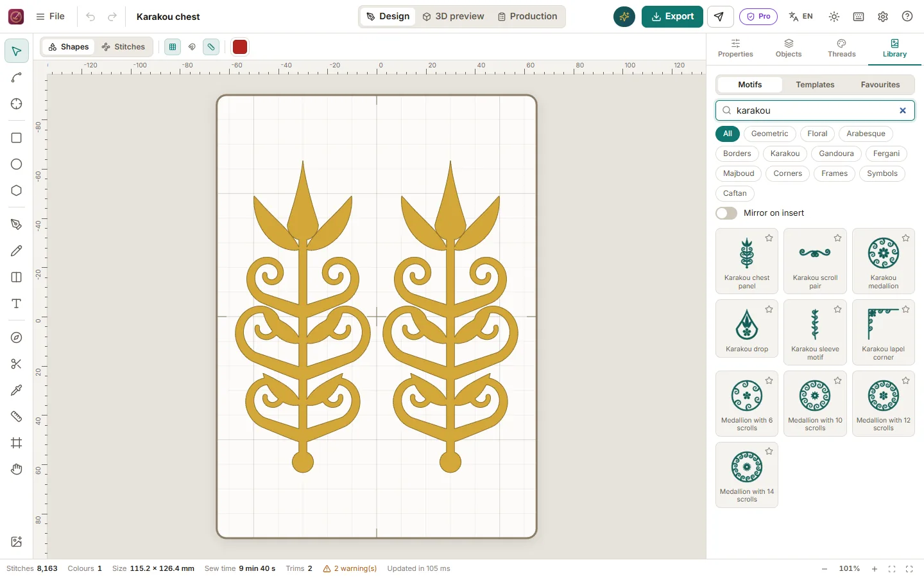Image resolution: width=924 pixels, height=578 pixels.
Task: Select the scissors cut tool
Action: (x=17, y=364)
